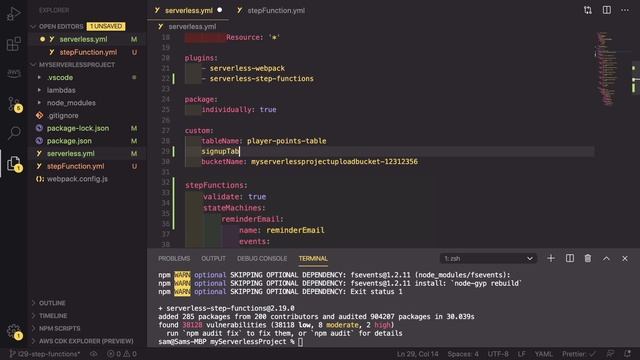Click the notifications bell in status bar
The width and height of the screenshot is (640, 360).
coord(627,354)
